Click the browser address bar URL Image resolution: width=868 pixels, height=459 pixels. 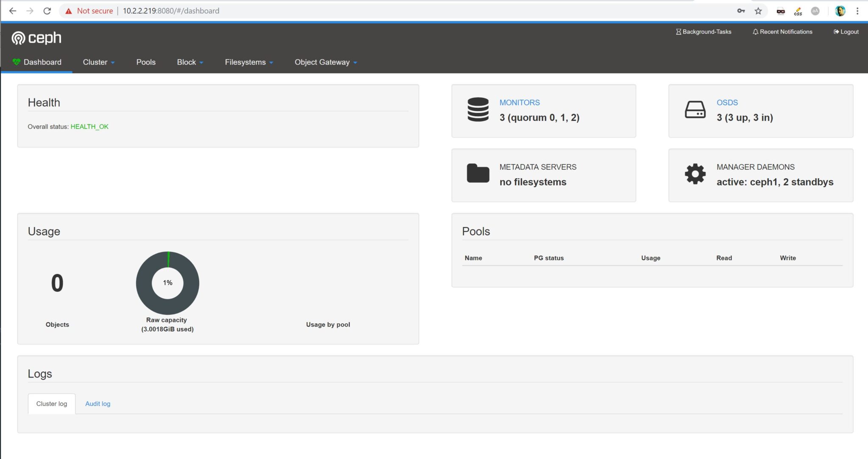[x=170, y=11]
